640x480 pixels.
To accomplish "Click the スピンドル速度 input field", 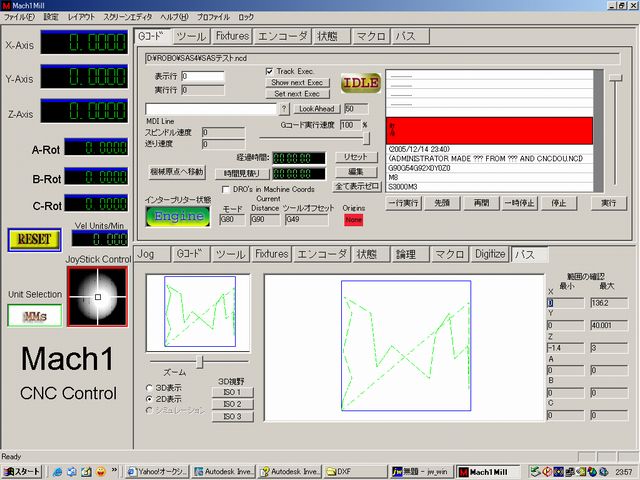I will click(223, 132).
